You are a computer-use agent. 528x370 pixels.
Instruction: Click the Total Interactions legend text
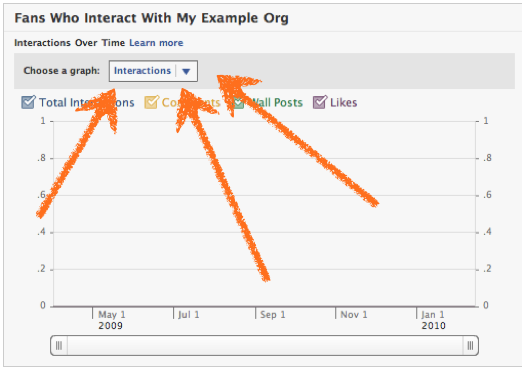(87, 102)
